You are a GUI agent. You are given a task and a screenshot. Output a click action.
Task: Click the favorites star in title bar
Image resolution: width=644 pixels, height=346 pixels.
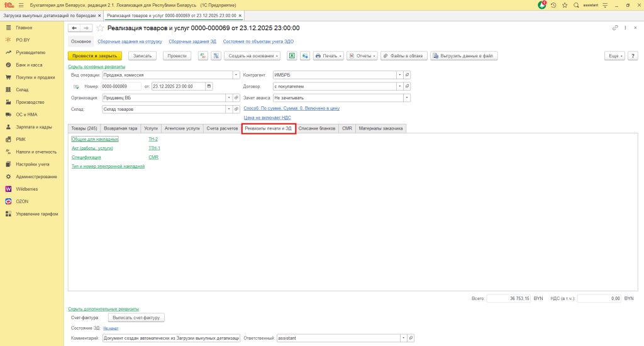coord(564,5)
